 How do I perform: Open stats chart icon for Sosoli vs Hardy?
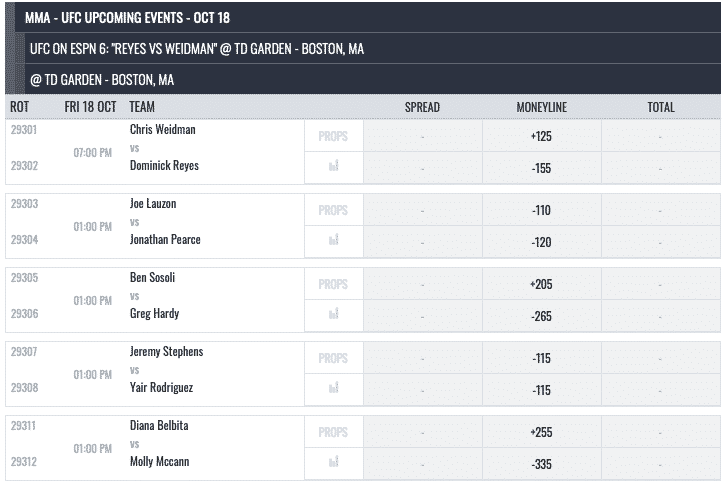pyautogui.click(x=333, y=314)
